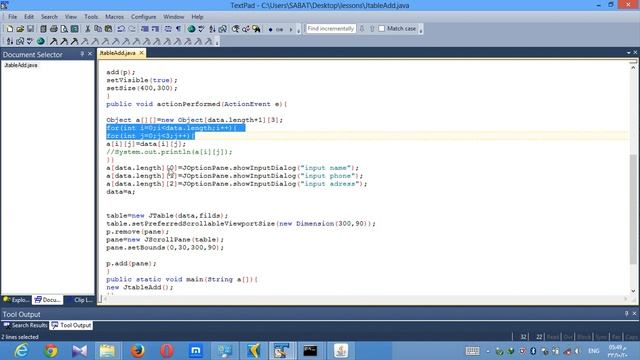The image size is (640, 360).
Task: Compare files using top toolbar icon
Action: (x=223, y=29)
